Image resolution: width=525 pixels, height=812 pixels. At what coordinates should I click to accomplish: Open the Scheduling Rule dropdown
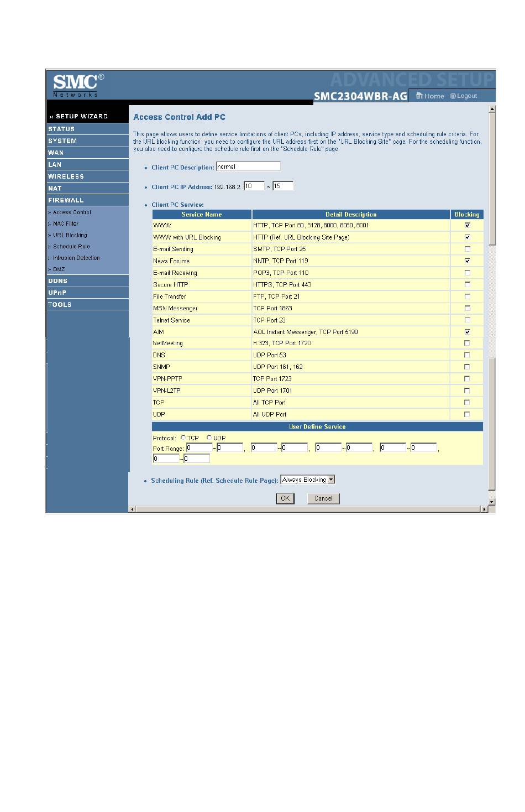[x=308, y=480]
